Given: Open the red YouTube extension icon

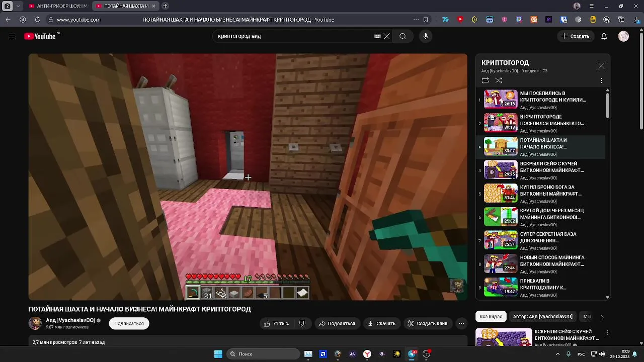Looking at the screenshot, I should (x=460, y=20).
